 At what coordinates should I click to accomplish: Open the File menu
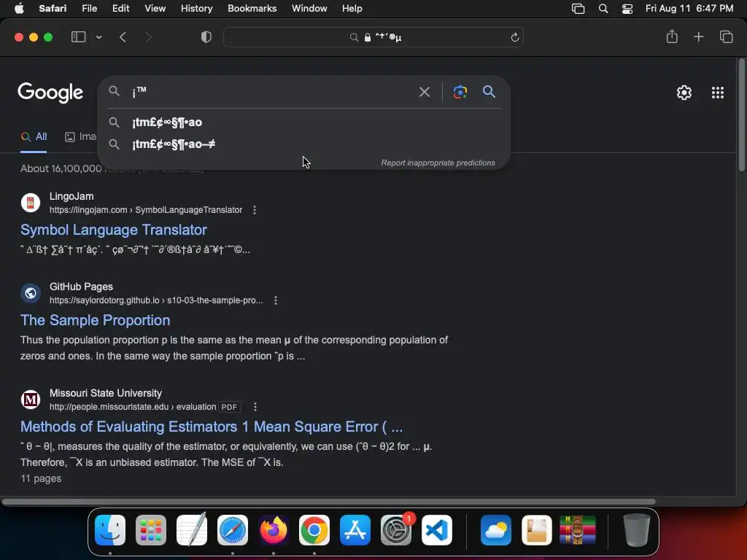(89, 9)
